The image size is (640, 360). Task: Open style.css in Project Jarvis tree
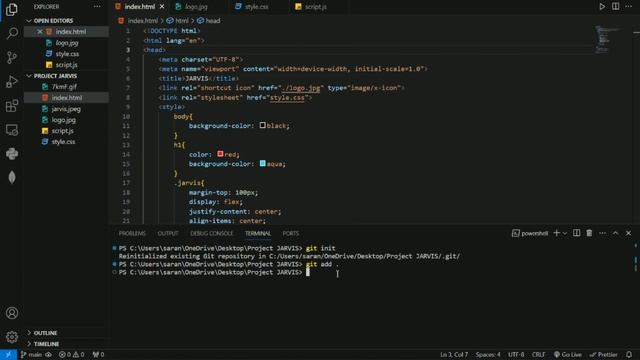click(x=63, y=142)
